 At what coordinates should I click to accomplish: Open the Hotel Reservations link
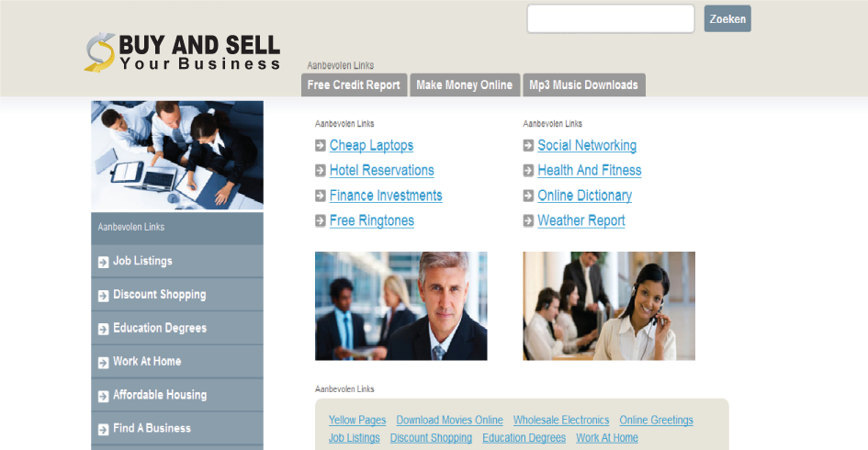click(x=382, y=171)
